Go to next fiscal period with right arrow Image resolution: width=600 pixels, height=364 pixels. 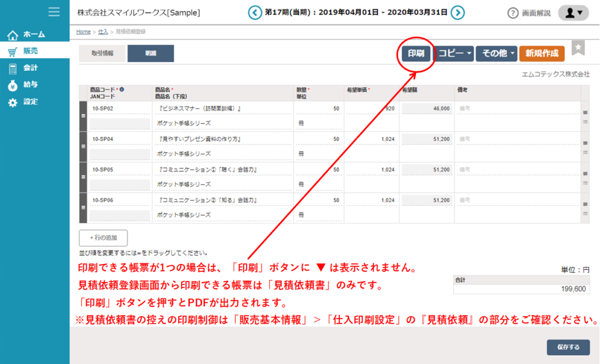click(x=458, y=12)
